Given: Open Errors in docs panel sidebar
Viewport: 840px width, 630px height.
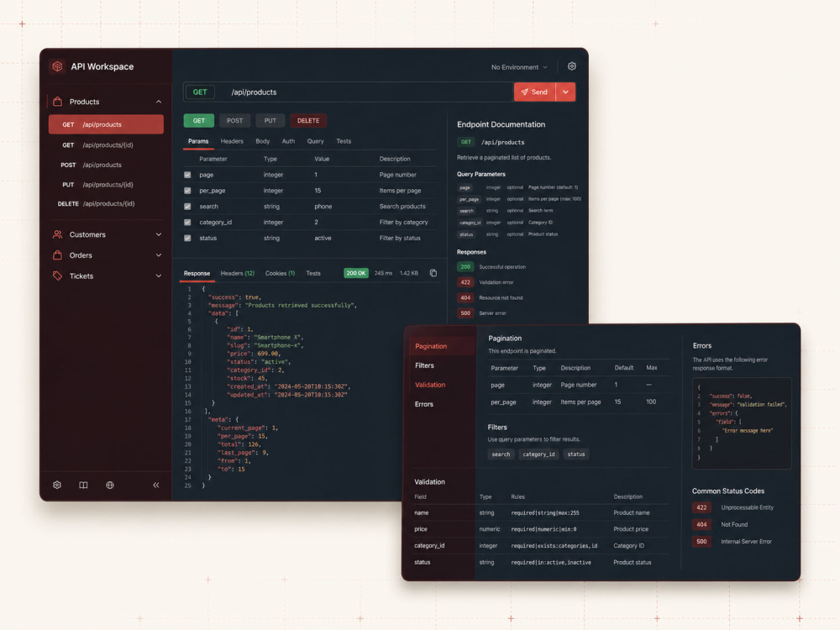Looking at the screenshot, I should click(423, 405).
